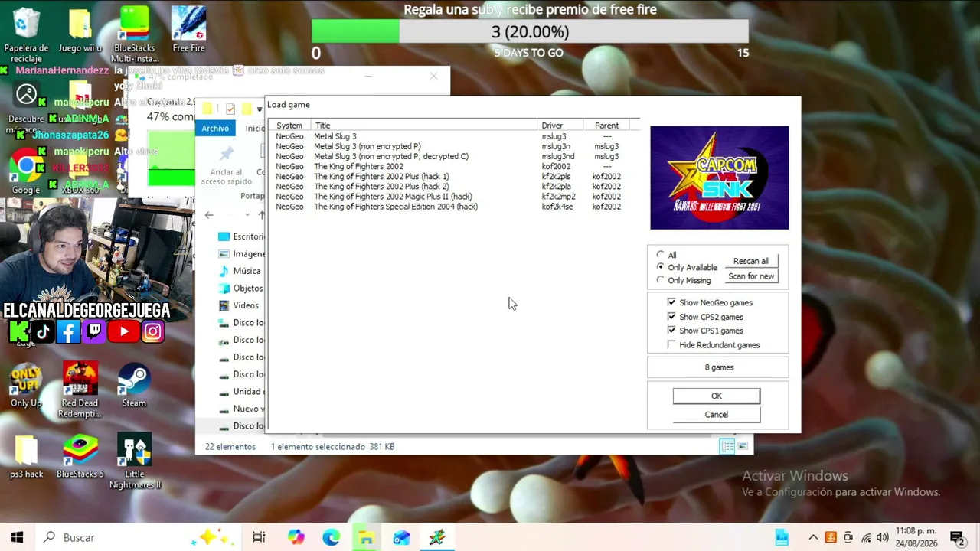980x551 pixels.
Task: Open the ps3 hack folder icon
Action: click(26, 456)
